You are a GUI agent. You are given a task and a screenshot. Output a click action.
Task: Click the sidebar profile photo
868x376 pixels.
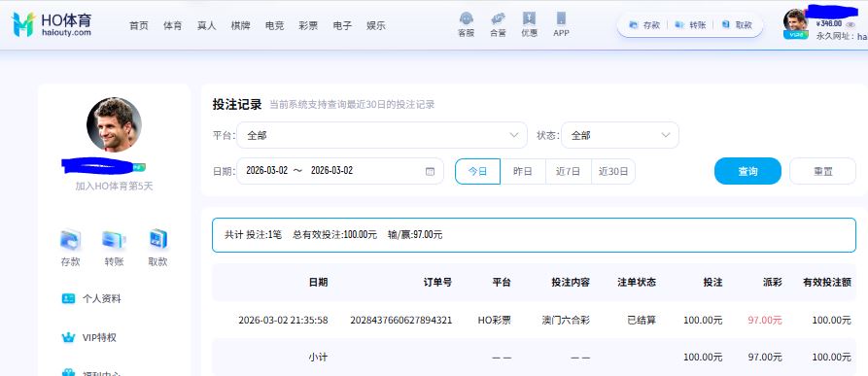pos(114,125)
